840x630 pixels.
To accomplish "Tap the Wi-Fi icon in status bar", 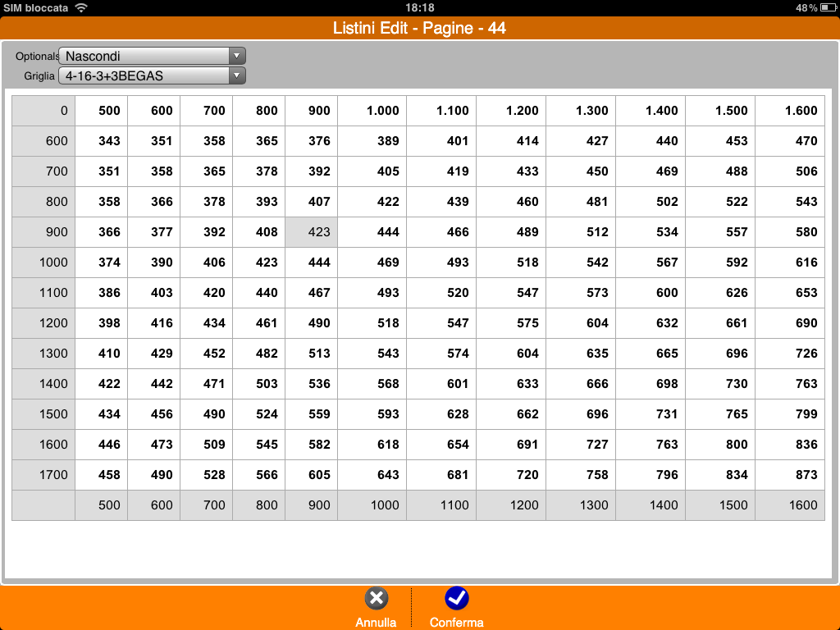I will 80,7.
